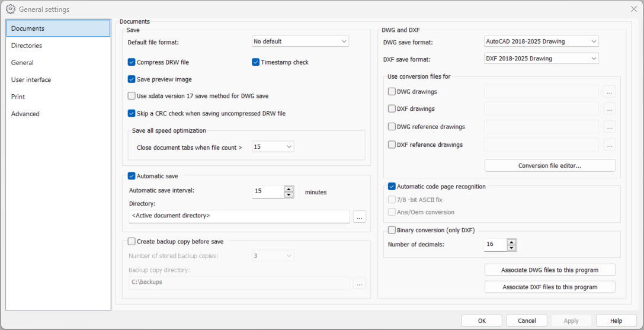Close the General settings dialog
This screenshot has height=330, width=644.
point(633,9)
